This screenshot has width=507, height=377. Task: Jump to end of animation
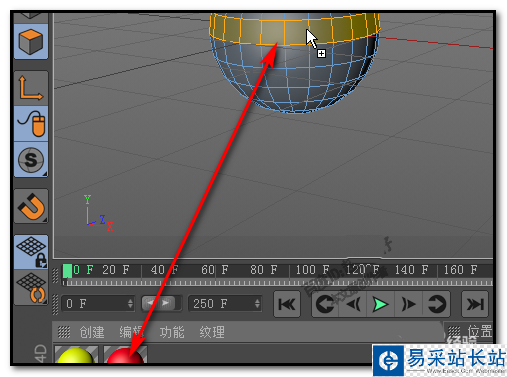click(x=475, y=304)
